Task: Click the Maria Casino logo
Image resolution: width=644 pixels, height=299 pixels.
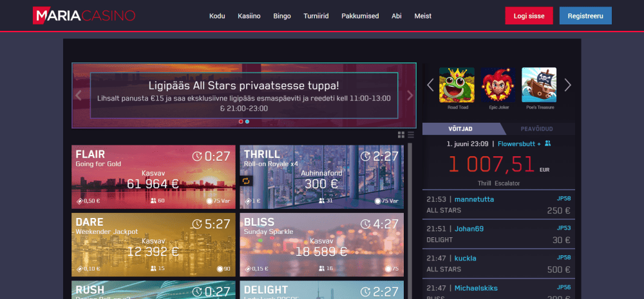Action: [x=84, y=15]
